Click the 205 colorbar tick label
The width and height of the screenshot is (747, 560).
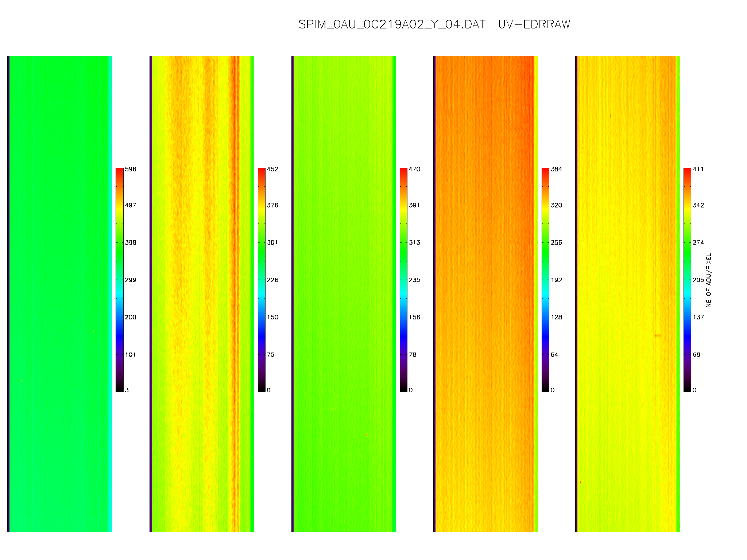[x=698, y=280]
